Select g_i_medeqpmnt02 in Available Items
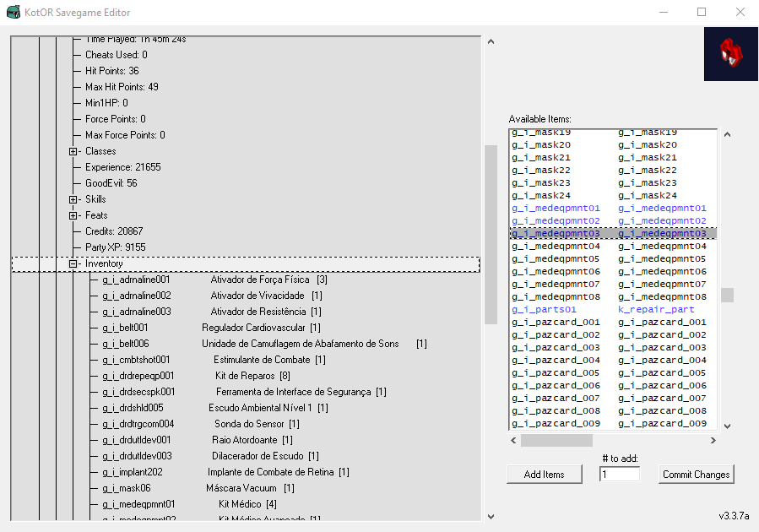Image resolution: width=759 pixels, height=532 pixels. (x=613, y=220)
